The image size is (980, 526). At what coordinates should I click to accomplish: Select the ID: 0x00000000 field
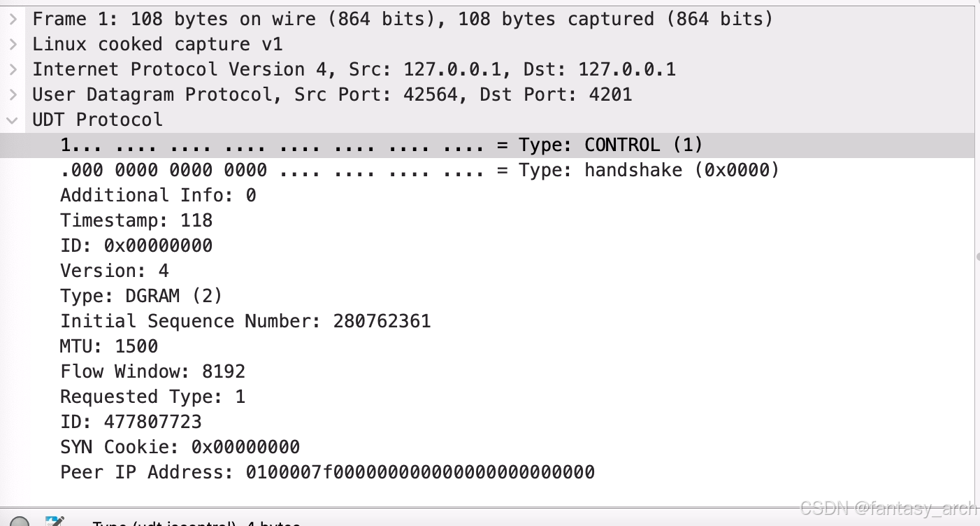coord(136,246)
